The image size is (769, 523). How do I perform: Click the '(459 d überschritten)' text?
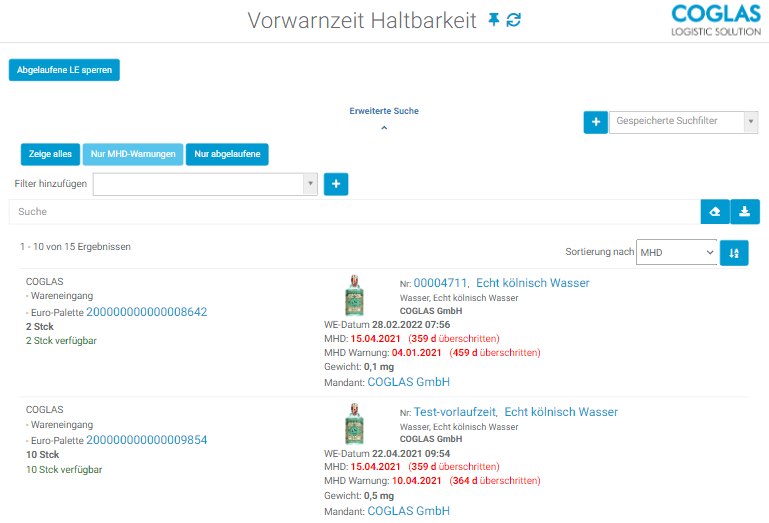pyautogui.click(x=495, y=353)
